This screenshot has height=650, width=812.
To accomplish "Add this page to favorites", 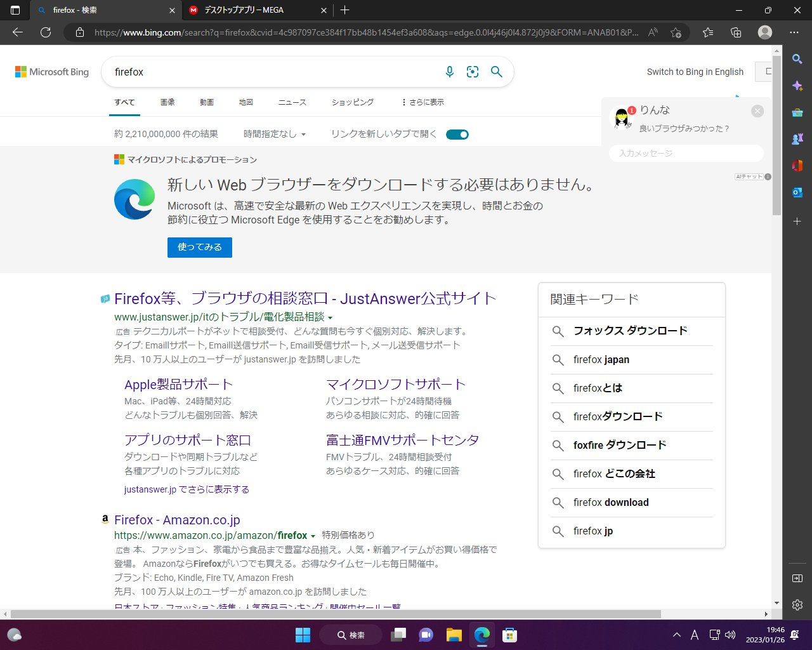I will point(676,32).
